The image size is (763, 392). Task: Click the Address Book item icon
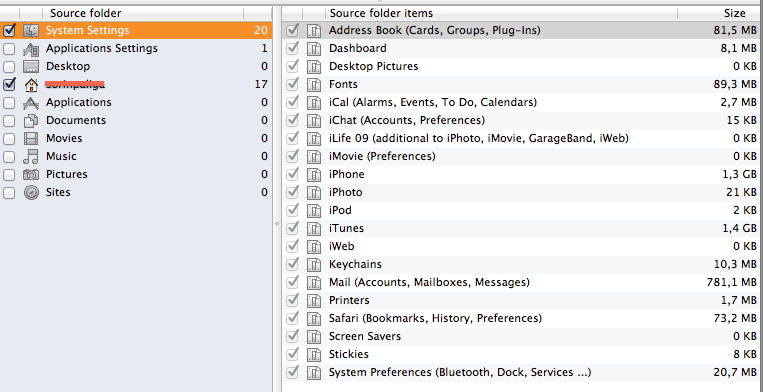(314, 30)
